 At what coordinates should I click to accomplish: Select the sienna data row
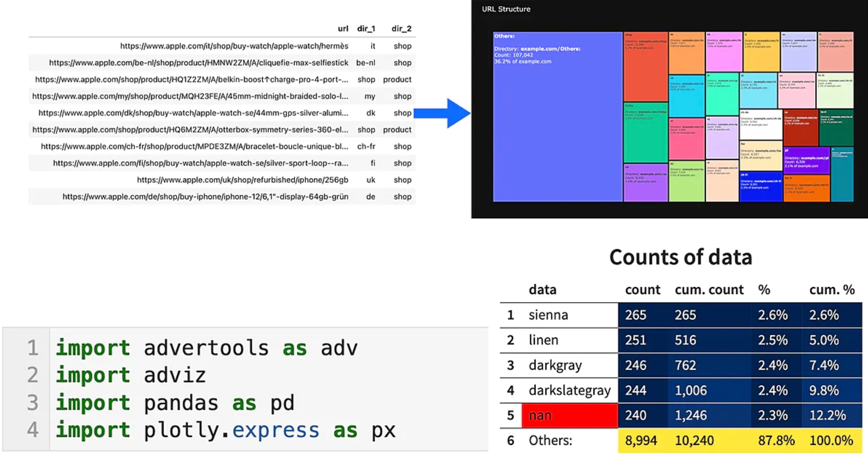pyautogui.click(x=548, y=315)
